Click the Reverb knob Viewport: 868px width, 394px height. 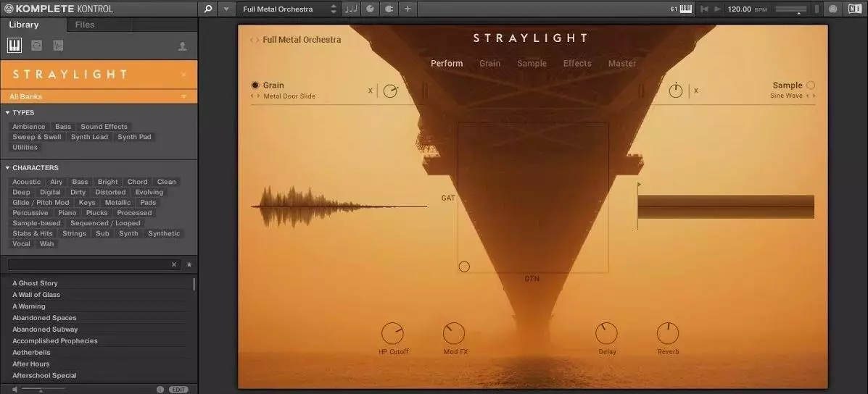[x=668, y=334]
